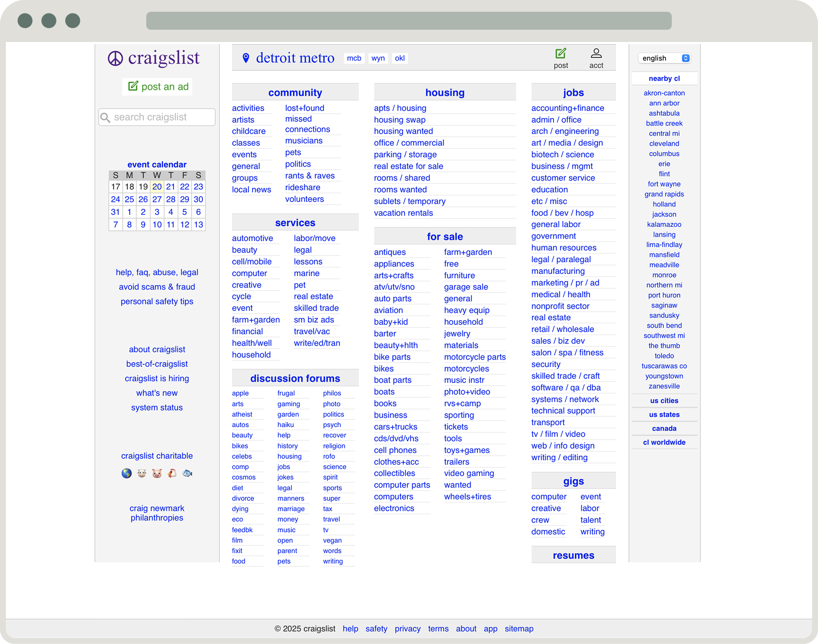This screenshot has width=818, height=644.
Task: Visit the ann arbor nearby link
Action: tap(664, 103)
